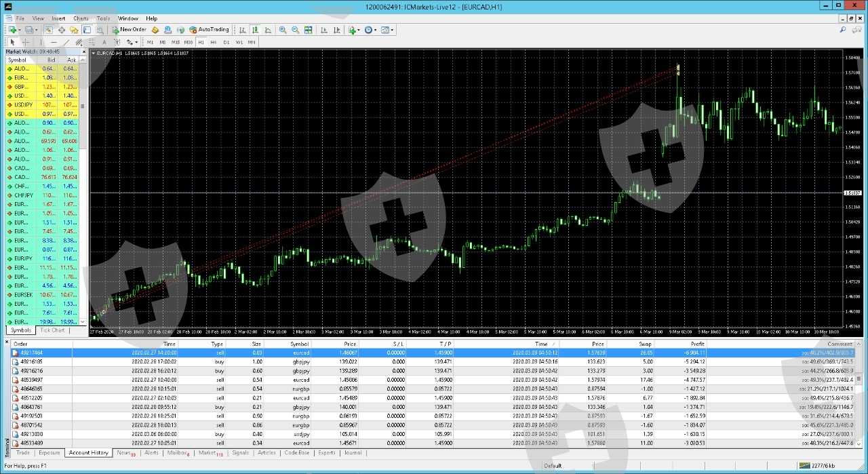Open the chart templates dropdown
Image resolution: width=868 pixels, height=474 pixels.
point(387,30)
